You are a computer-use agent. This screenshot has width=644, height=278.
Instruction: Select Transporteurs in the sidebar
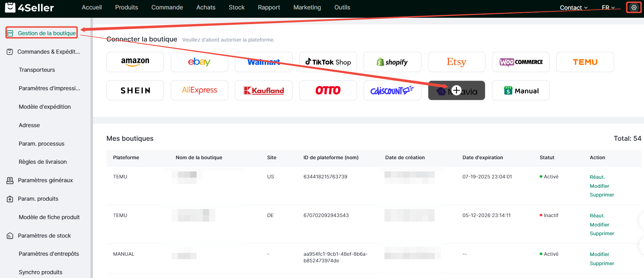pyautogui.click(x=37, y=70)
